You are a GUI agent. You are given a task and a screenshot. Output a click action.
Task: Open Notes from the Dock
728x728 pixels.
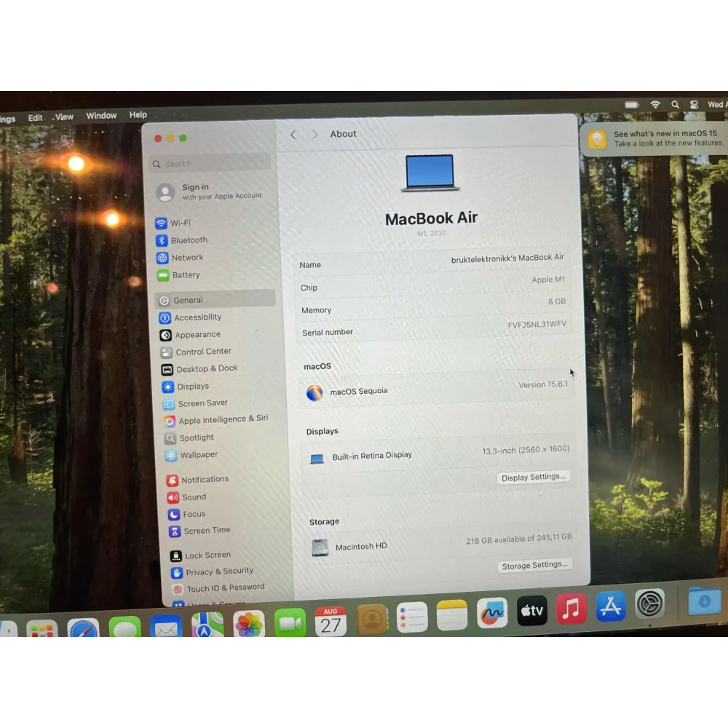click(452, 614)
